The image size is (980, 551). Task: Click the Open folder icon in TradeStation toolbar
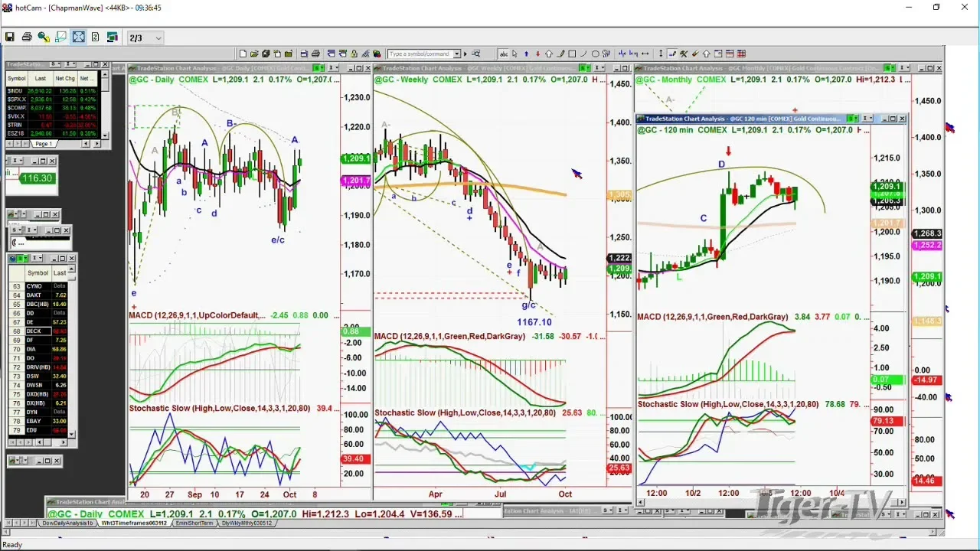pos(254,54)
